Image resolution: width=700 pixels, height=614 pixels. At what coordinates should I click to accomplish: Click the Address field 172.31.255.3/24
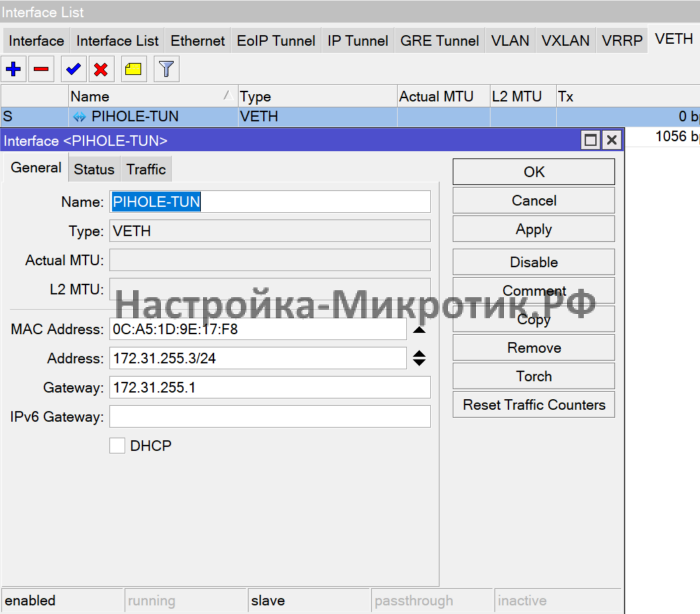(x=258, y=358)
